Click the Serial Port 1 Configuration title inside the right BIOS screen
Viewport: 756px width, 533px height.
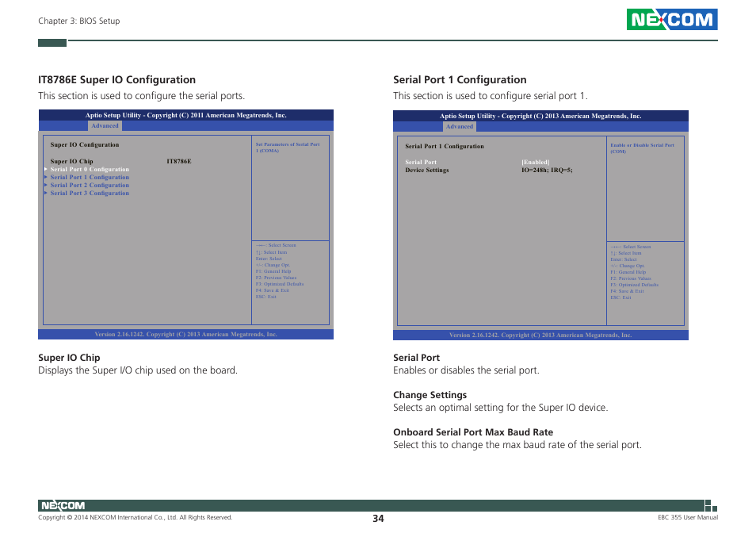444,146
